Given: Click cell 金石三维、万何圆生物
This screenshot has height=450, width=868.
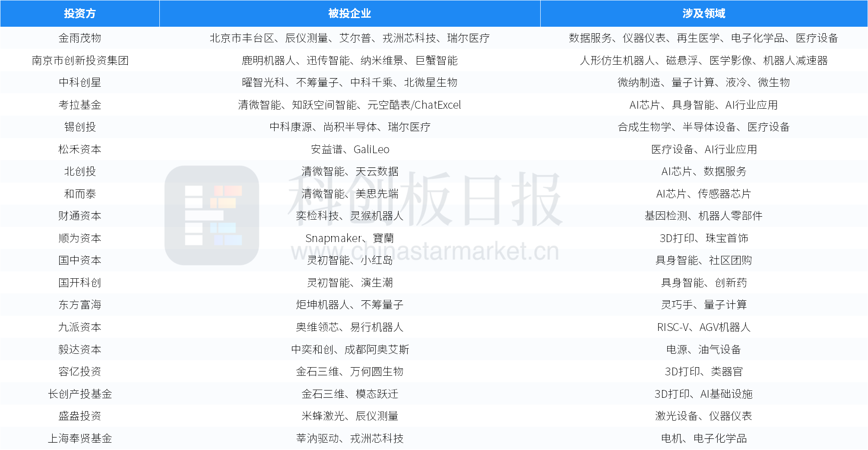Looking at the screenshot, I should [350, 371].
